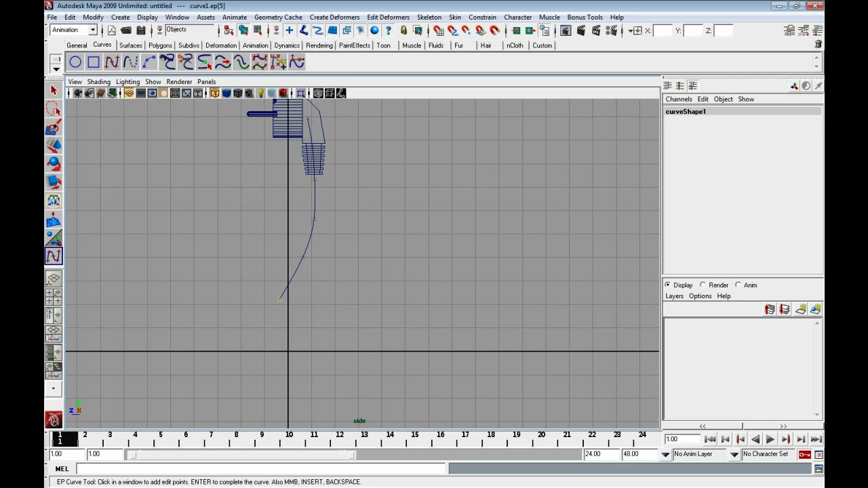
Task: Click the shelf trash can icon
Action: tap(818, 44)
